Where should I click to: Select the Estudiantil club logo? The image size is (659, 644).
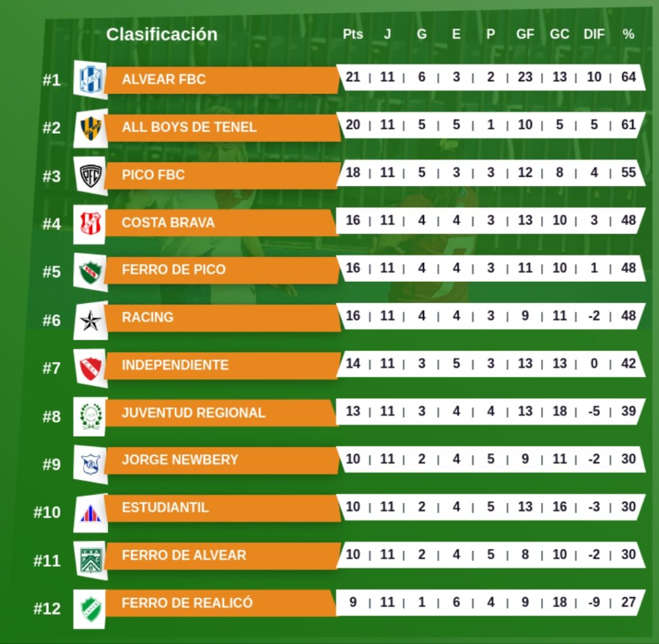(90, 510)
